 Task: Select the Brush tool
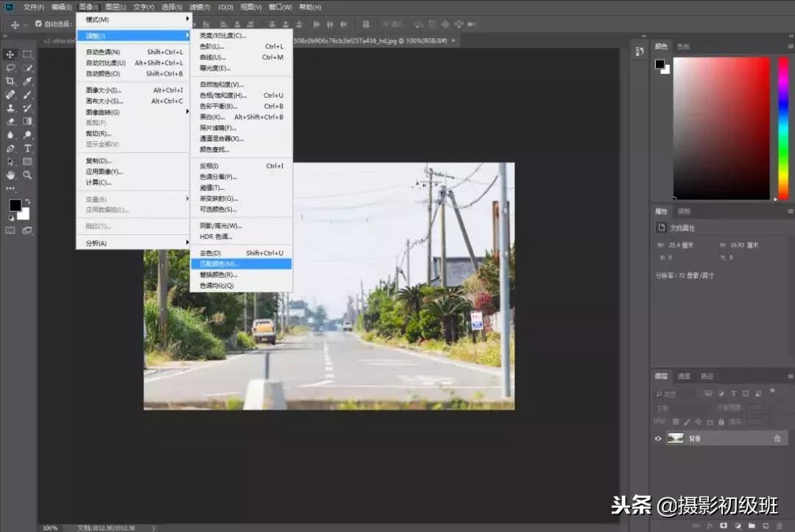27,95
